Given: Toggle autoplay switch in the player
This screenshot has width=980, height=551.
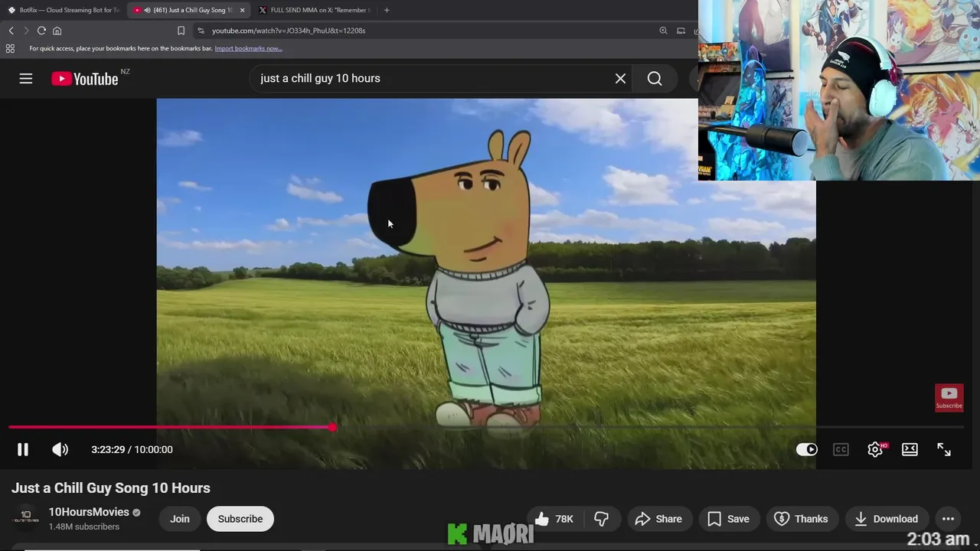Looking at the screenshot, I should pyautogui.click(x=806, y=449).
